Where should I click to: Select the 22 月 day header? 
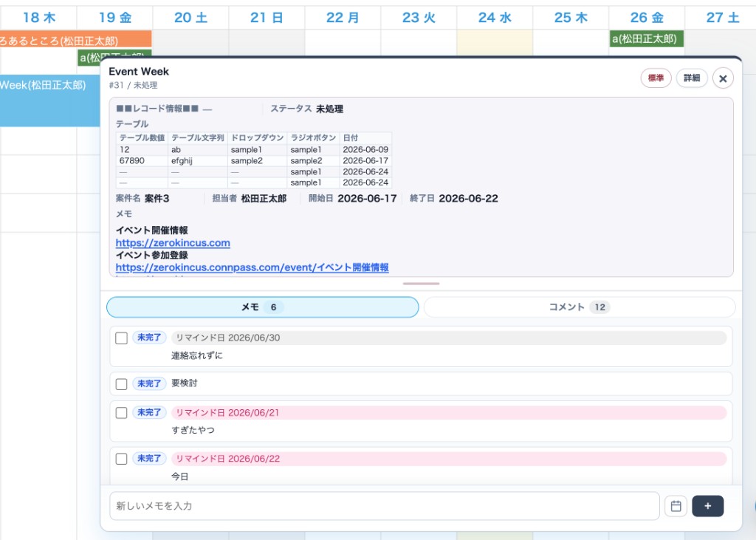click(343, 18)
